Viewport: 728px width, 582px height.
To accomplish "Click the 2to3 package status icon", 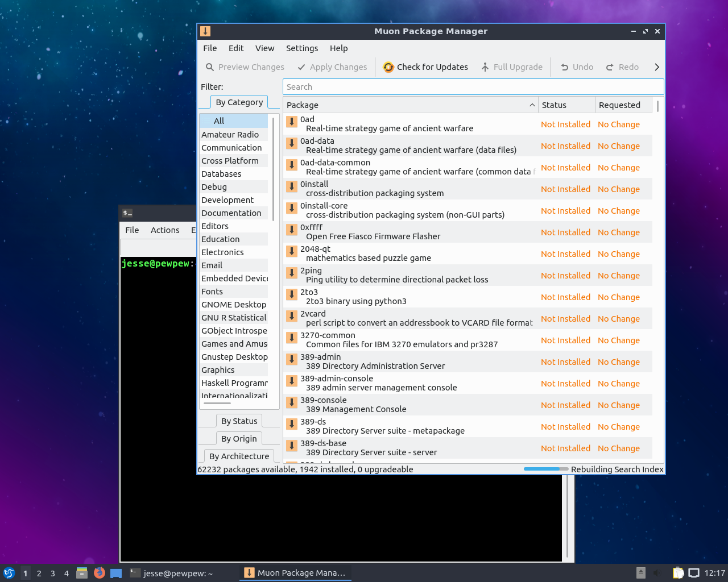I will pyautogui.click(x=292, y=294).
